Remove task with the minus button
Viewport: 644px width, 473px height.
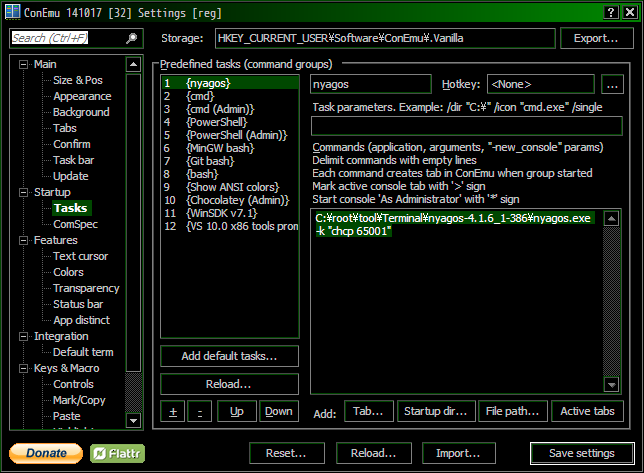200,411
